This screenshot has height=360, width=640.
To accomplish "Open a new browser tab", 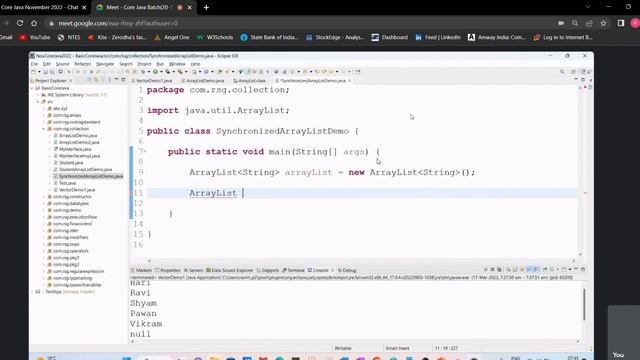I will coord(206,7).
